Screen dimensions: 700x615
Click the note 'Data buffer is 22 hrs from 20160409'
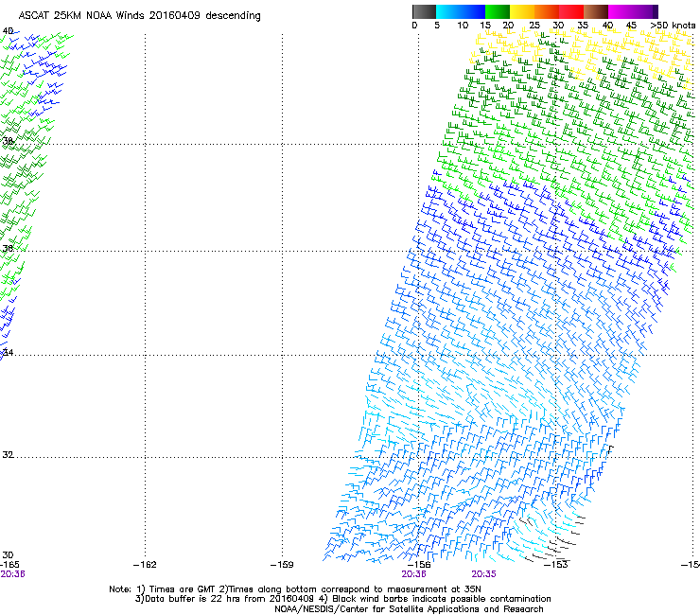(x=230, y=599)
